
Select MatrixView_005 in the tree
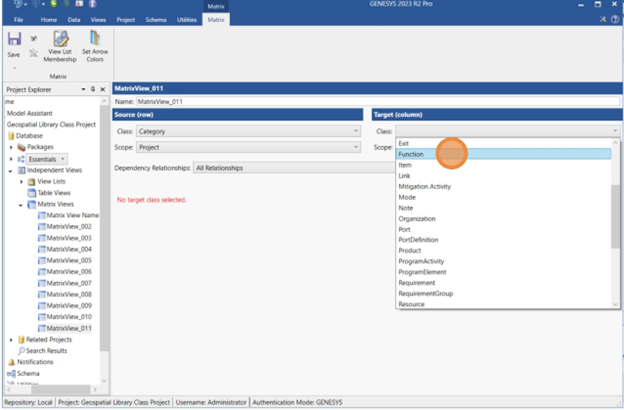[x=69, y=260]
